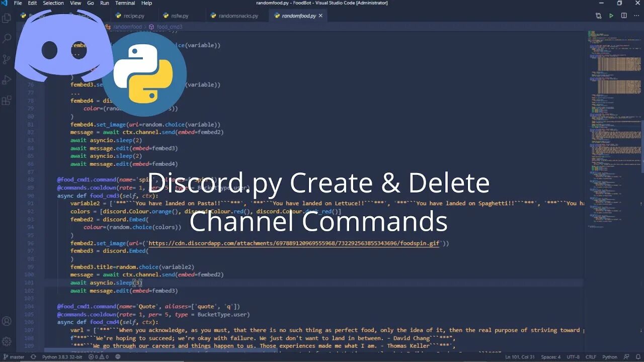644x362 pixels.
Task: Change file encoding UTF-8
Action: pyautogui.click(x=573, y=357)
